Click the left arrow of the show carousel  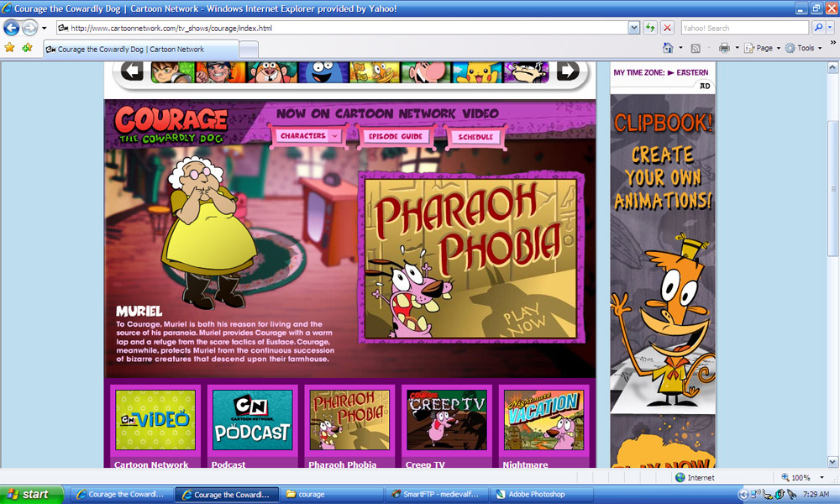(x=132, y=71)
